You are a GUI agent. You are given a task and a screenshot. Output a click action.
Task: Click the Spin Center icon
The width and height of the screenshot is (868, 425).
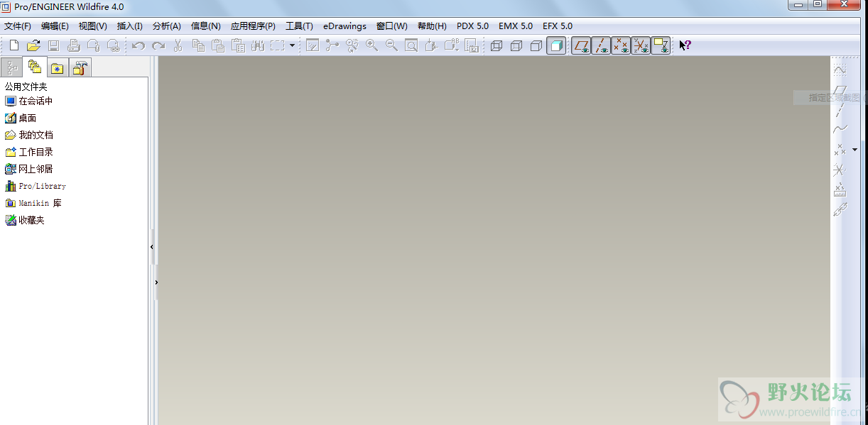click(x=332, y=45)
